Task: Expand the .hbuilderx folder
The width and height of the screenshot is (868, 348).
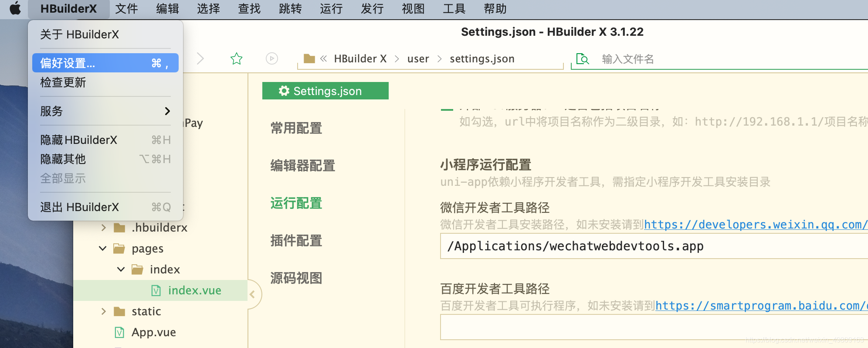Action: tap(103, 228)
